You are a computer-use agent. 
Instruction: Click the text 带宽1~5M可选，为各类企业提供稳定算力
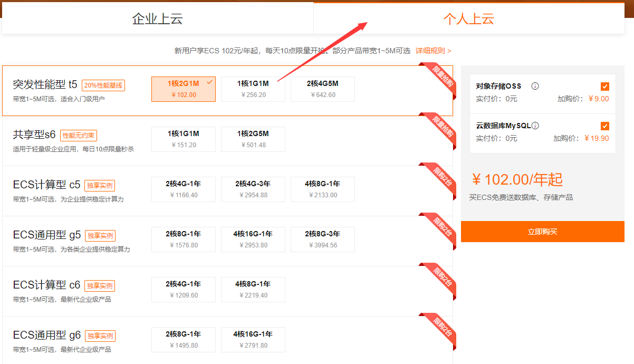[x=71, y=249]
